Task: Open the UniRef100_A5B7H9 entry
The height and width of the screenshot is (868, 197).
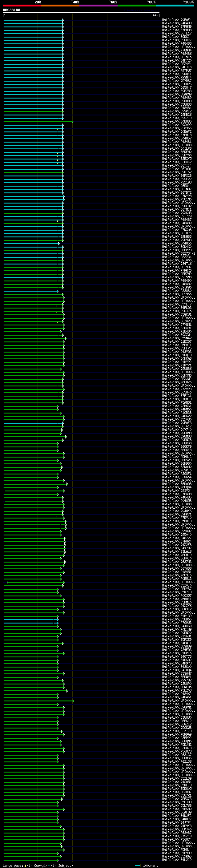Action: [x=177, y=274]
